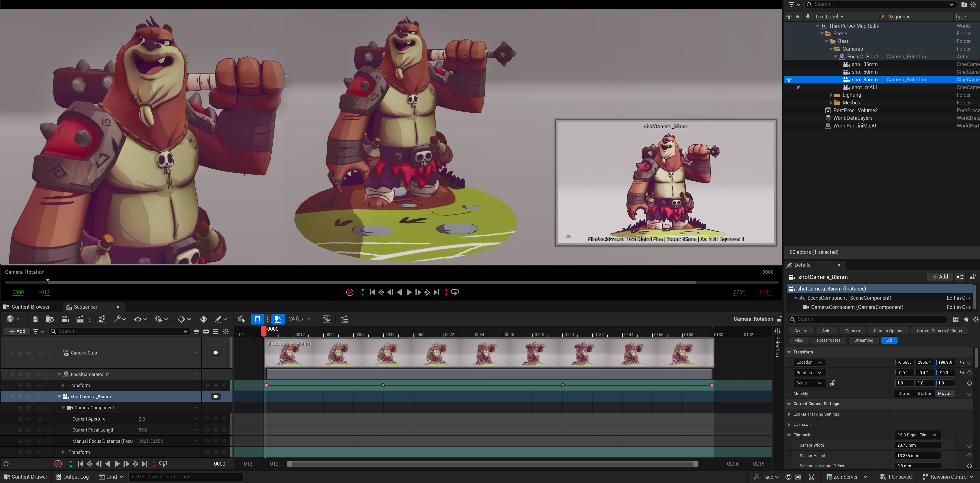Click the create camera icon in Sequencer toolbar
Viewport: 980px width, 483px height.
pos(65,319)
